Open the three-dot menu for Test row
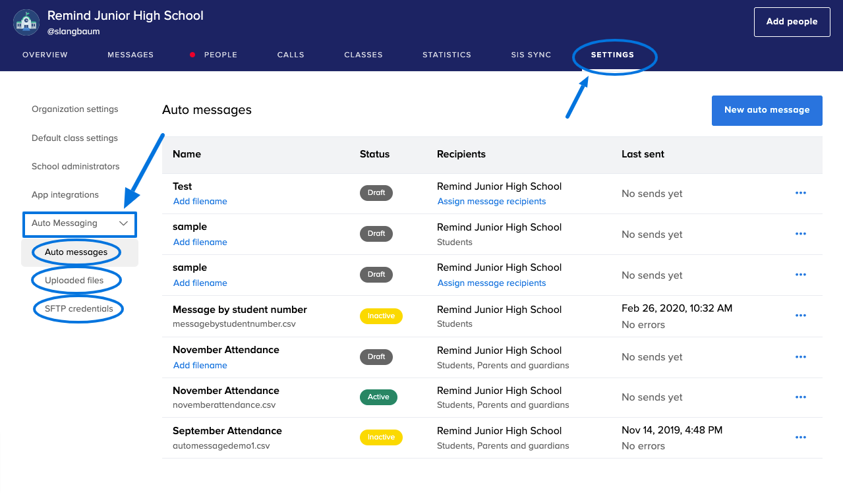The width and height of the screenshot is (843, 504). click(801, 193)
